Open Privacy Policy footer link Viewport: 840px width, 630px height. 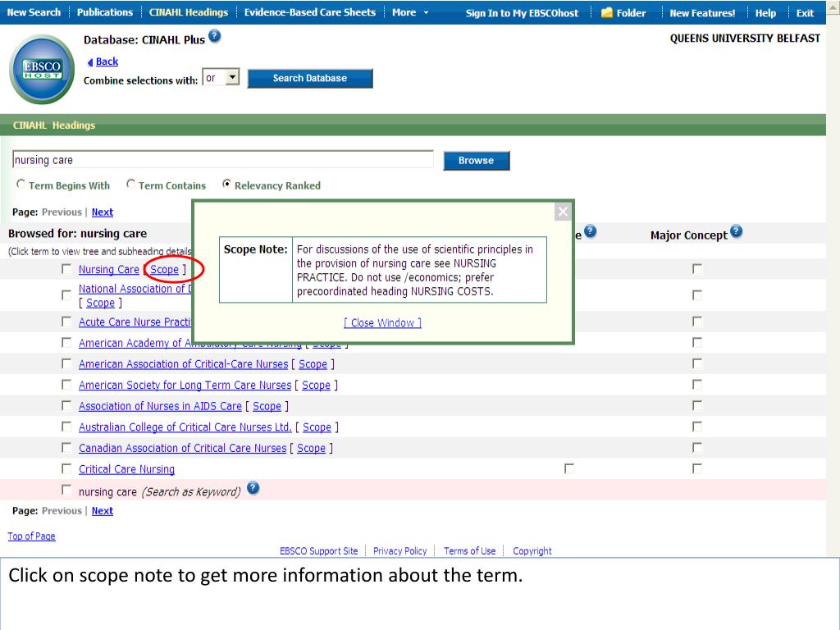click(400, 551)
